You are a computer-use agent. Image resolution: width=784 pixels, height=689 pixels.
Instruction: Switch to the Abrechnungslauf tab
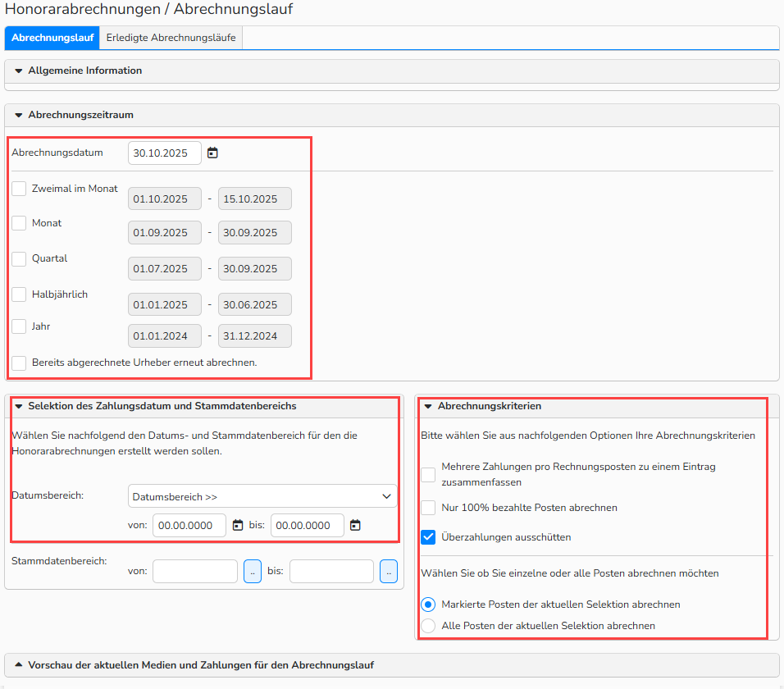tap(52, 38)
